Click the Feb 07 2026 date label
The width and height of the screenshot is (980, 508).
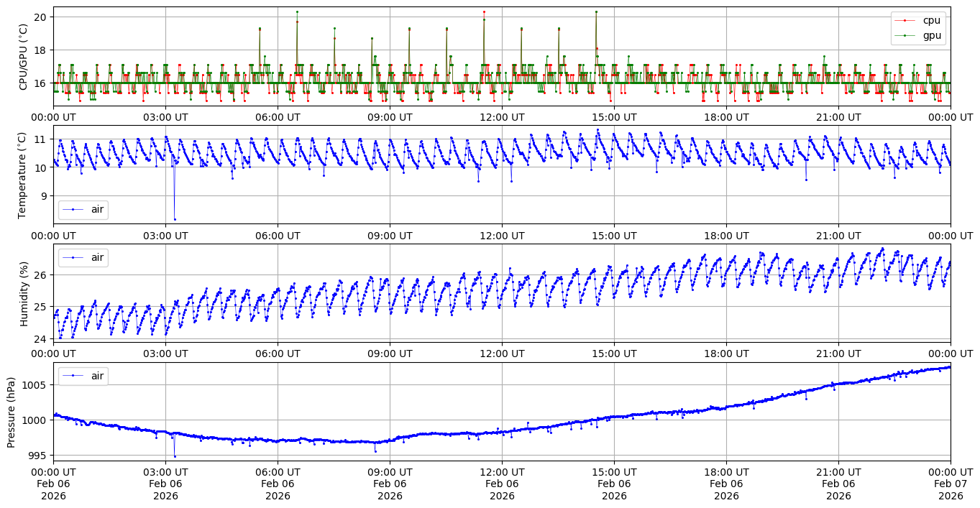[951, 484]
